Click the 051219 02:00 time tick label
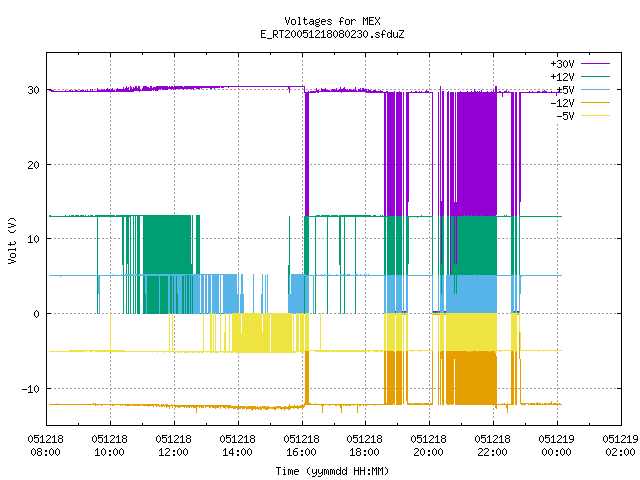 (621, 446)
